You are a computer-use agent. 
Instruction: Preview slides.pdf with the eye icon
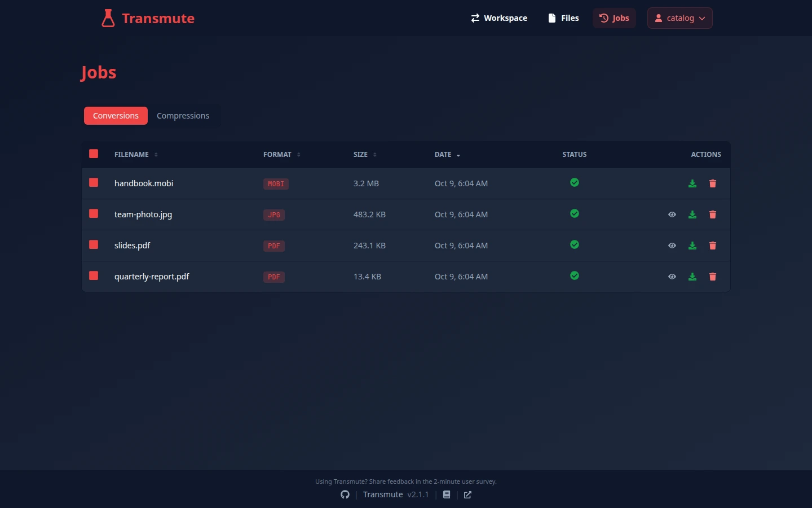pyautogui.click(x=672, y=246)
